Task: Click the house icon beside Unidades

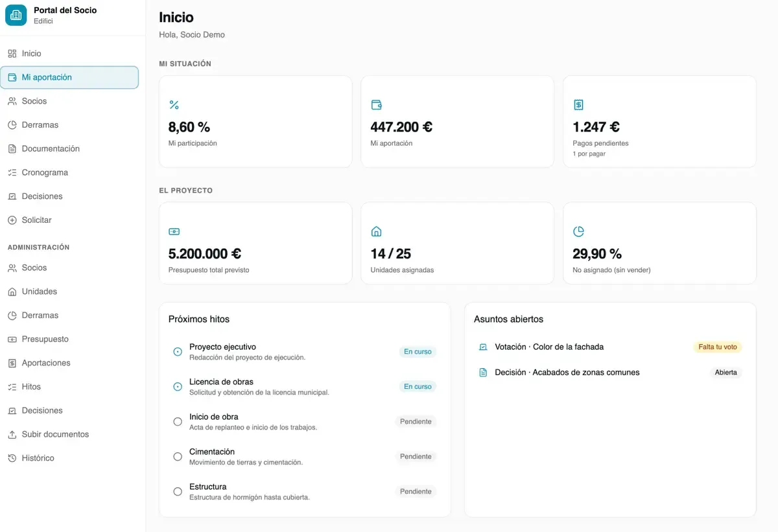Action: click(12, 292)
